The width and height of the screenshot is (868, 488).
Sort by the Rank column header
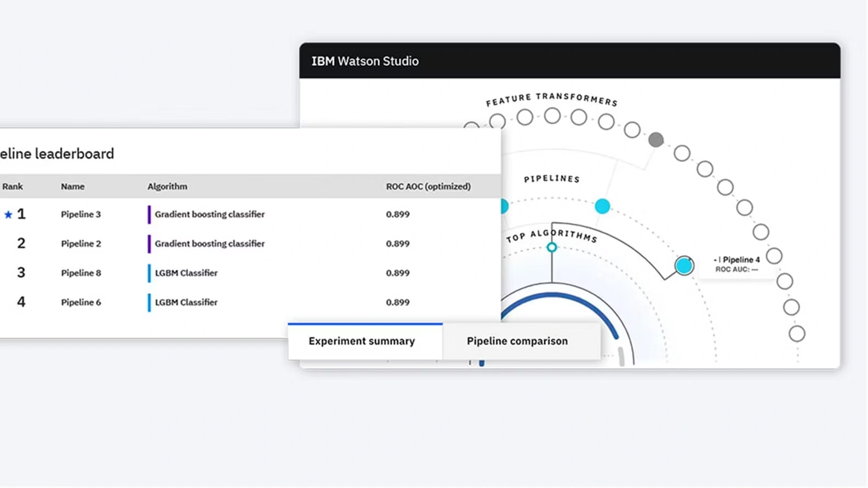click(x=13, y=187)
